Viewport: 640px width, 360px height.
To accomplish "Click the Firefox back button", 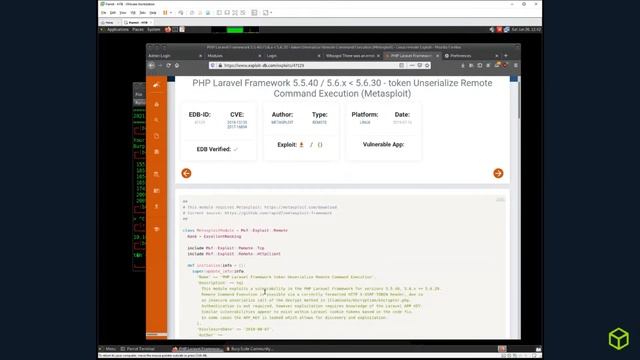I will click(151, 65).
